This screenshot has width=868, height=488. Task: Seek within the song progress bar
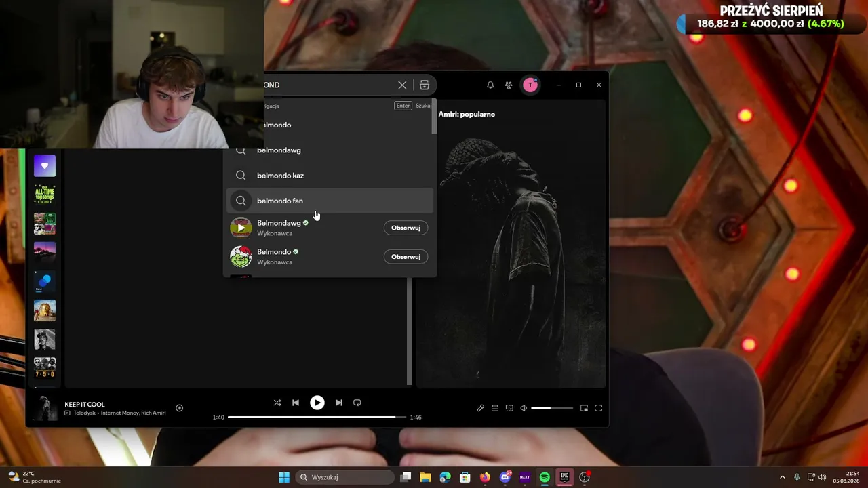[317, 417]
